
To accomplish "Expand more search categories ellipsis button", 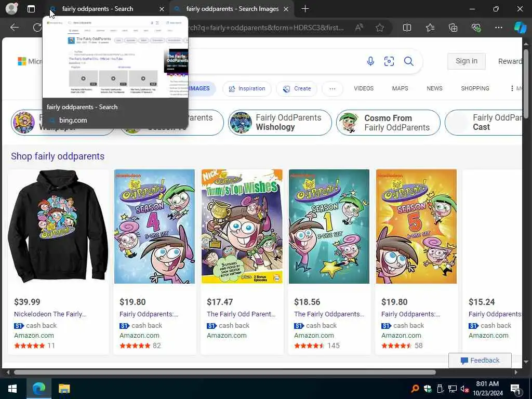I will point(332,88).
